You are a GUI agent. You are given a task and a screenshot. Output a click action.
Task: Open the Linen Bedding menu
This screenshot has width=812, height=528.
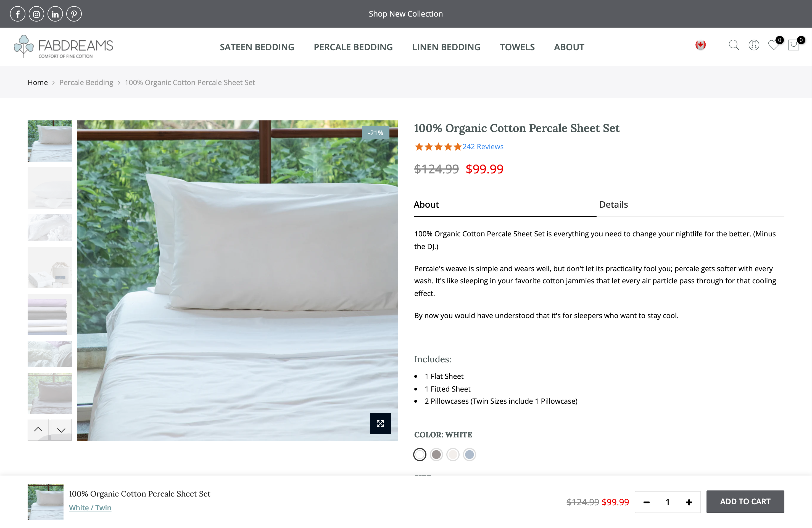pos(446,47)
